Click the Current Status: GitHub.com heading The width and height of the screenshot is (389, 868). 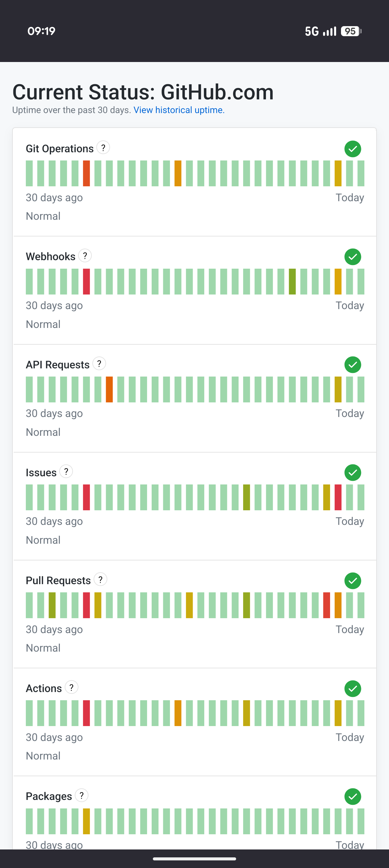(x=143, y=92)
